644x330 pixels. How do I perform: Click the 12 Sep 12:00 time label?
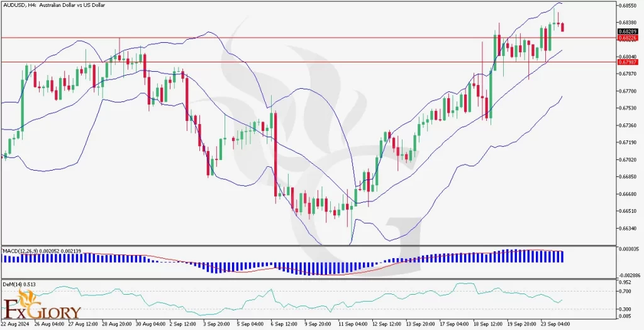tap(386, 324)
